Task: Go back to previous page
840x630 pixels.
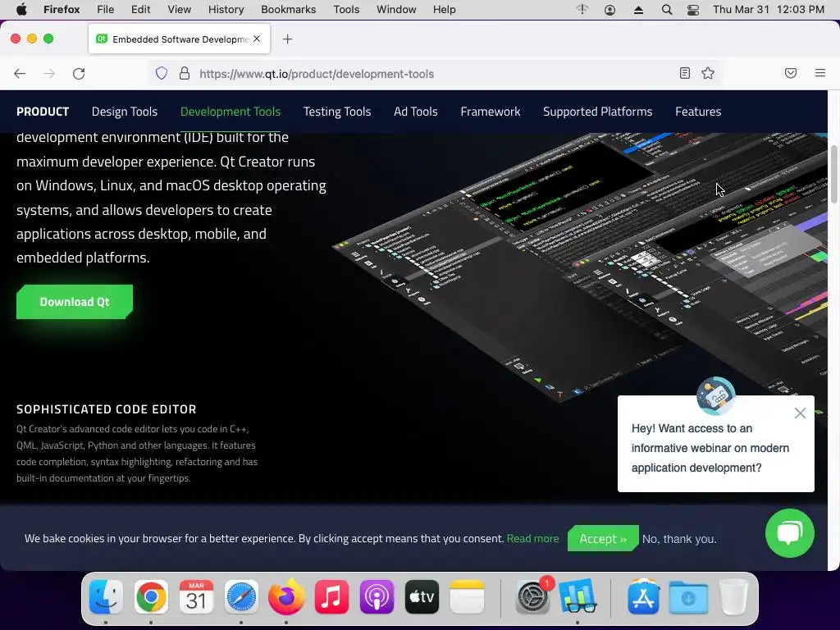Action: (x=20, y=73)
